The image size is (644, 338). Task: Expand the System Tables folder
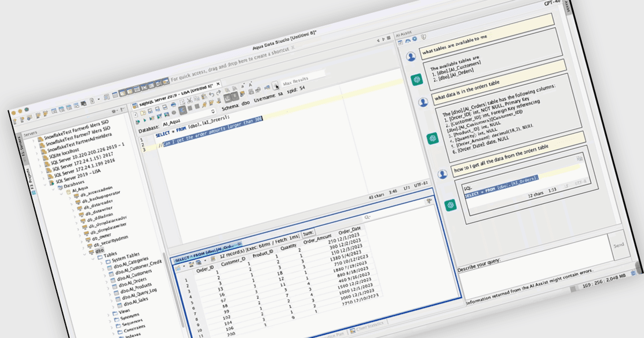[100, 262]
